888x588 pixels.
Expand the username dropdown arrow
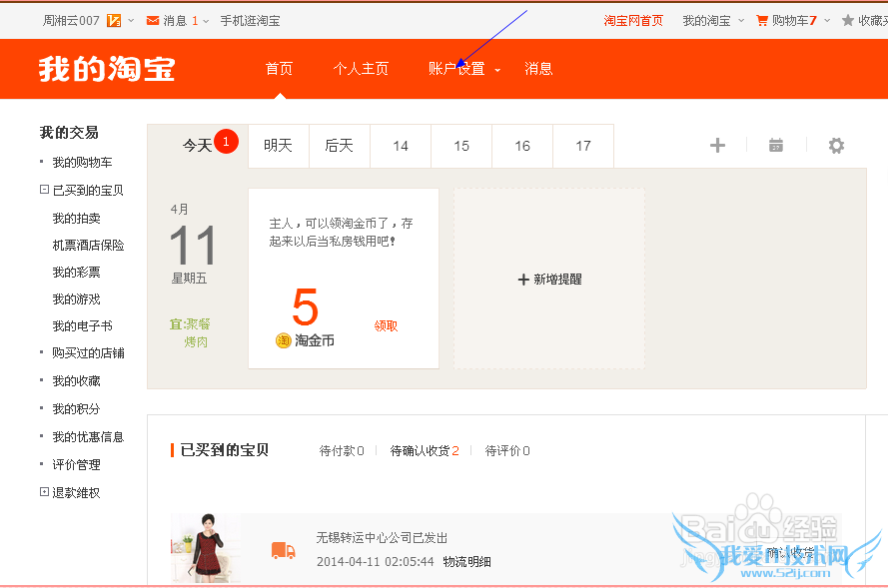[x=132, y=21]
